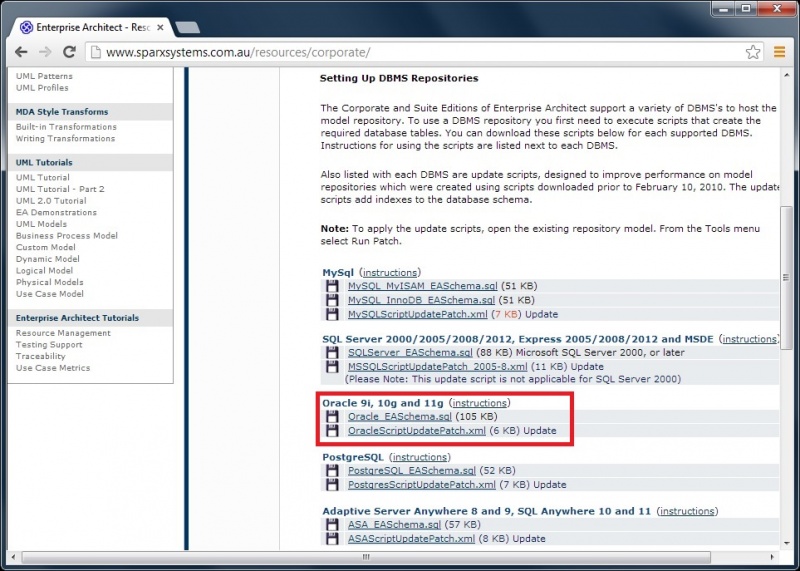Image resolution: width=800 pixels, height=571 pixels.
Task: Select the Enterprise Architect browser tab
Action: coord(92,28)
